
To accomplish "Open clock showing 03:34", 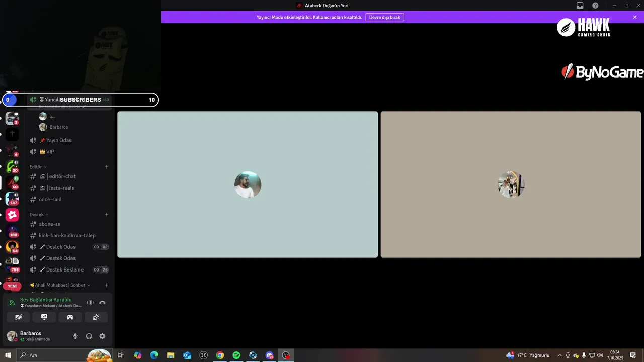I will tap(615, 355).
